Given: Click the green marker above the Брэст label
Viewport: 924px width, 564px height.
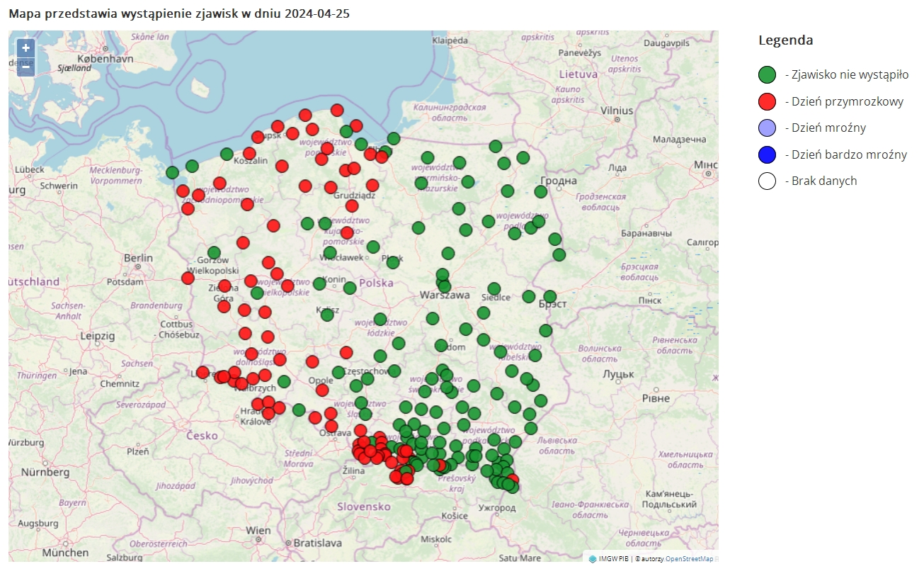Looking at the screenshot, I should pyautogui.click(x=550, y=296).
